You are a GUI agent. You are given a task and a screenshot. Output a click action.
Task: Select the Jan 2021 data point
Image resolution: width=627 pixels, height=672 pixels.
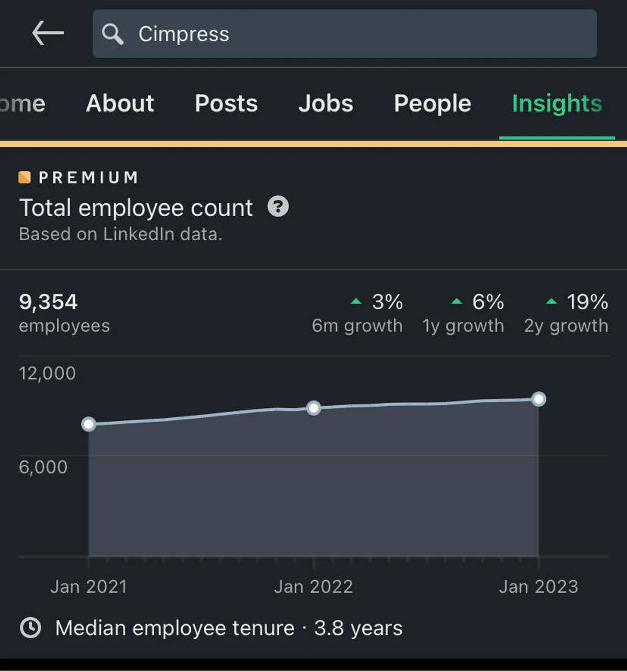pyautogui.click(x=89, y=424)
